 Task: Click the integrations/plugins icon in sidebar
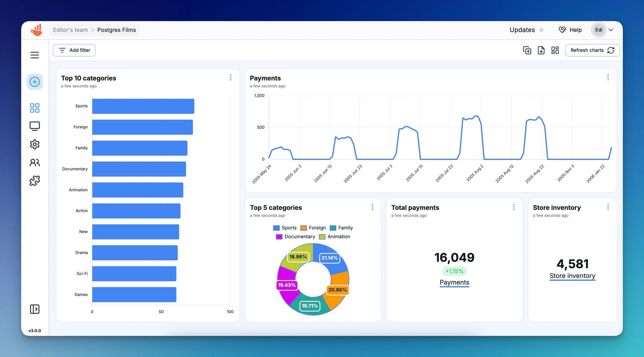click(35, 180)
